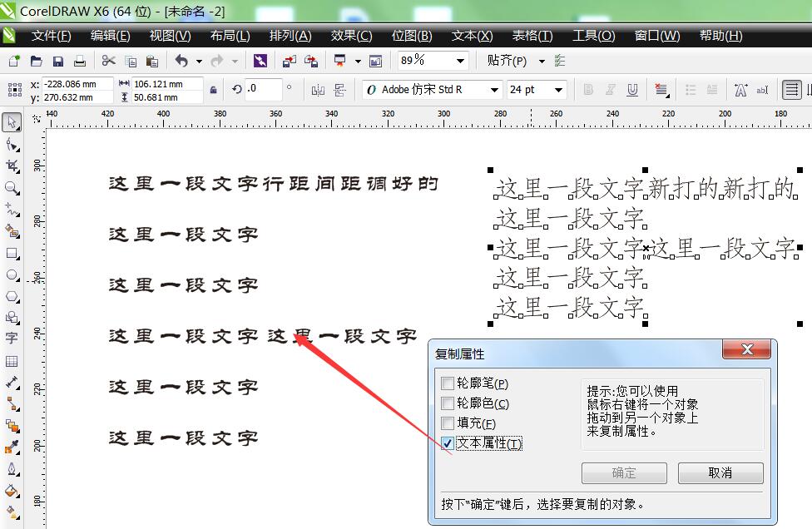
Task: Click the rotation angle field
Action: pos(264,88)
